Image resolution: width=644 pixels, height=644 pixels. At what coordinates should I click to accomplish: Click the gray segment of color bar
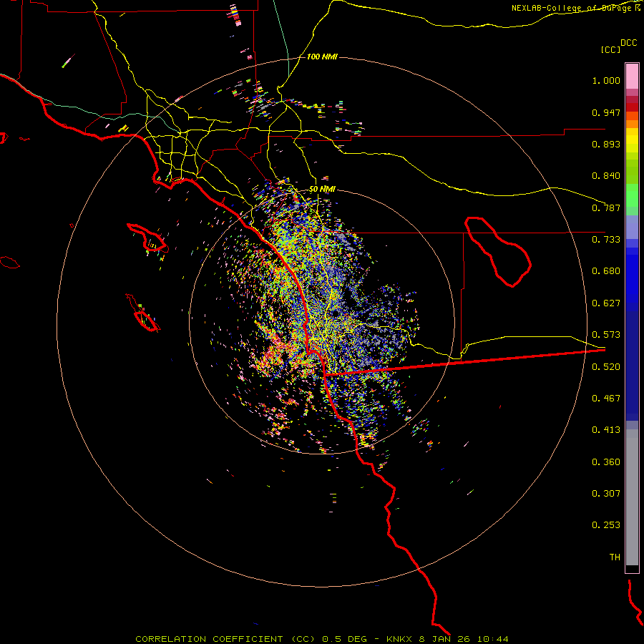632,497
